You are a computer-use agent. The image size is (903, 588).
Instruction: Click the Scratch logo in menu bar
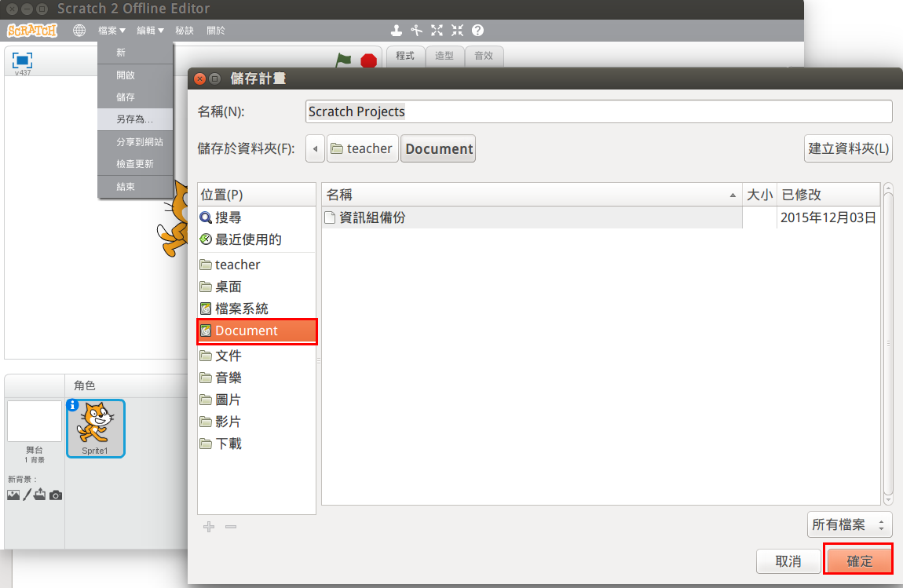point(32,30)
